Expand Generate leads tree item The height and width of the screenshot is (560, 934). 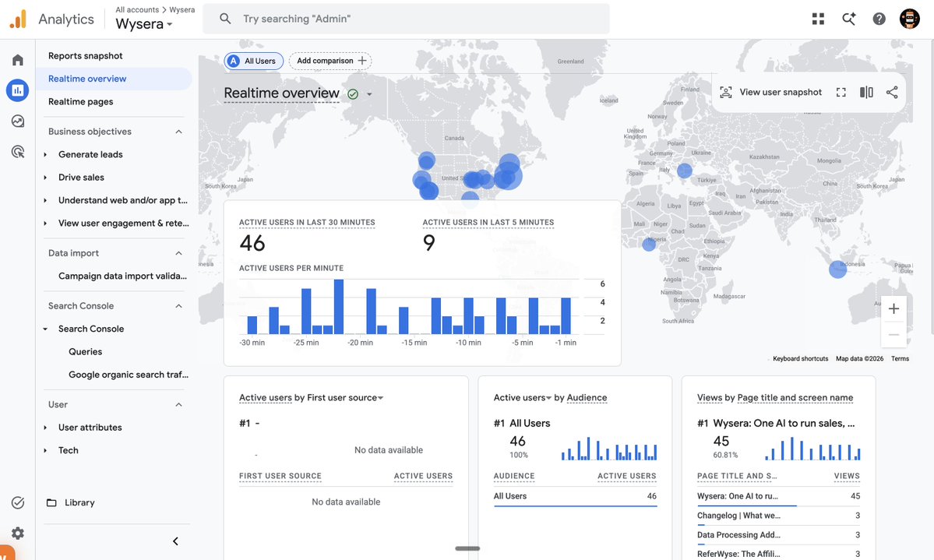tap(45, 154)
